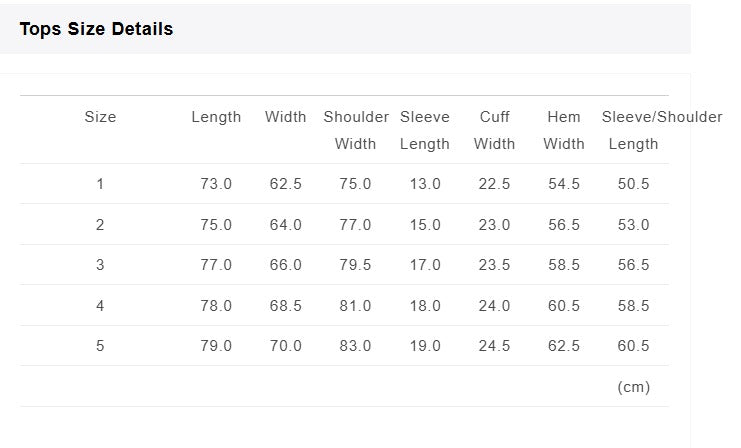Click sleeve length value 18.0

pyautogui.click(x=425, y=305)
